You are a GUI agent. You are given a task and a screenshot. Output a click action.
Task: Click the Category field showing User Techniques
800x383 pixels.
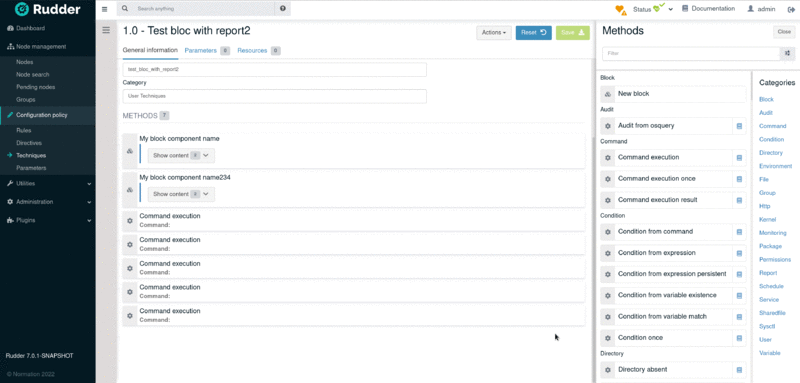274,96
